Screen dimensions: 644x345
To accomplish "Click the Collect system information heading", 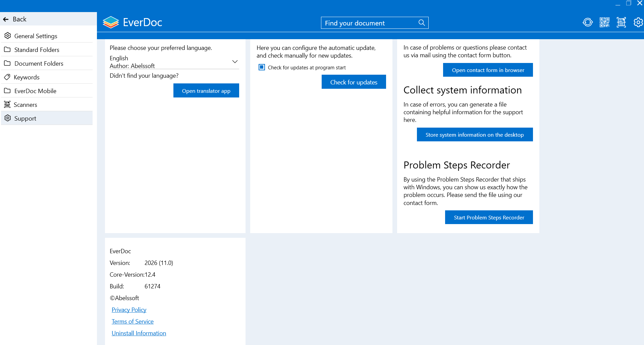I will [x=463, y=90].
